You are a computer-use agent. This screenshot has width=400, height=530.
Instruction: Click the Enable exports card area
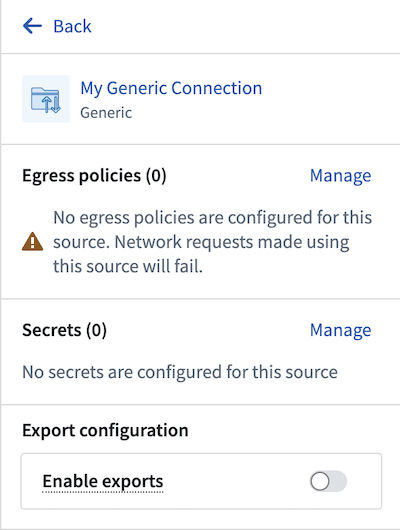(x=201, y=481)
